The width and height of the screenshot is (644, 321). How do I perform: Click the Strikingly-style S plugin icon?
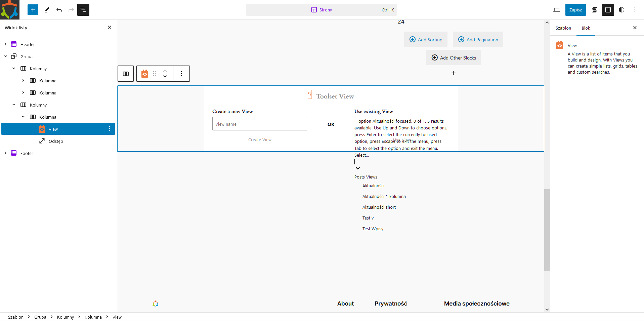pyautogui.click(x=595, y=10)
